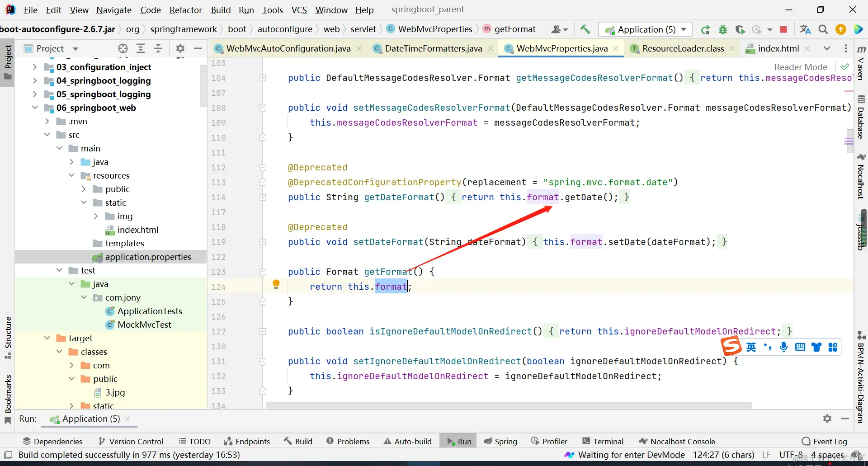
Task: Toggle the Project tool window stripe button
Action: pos(8,62)
